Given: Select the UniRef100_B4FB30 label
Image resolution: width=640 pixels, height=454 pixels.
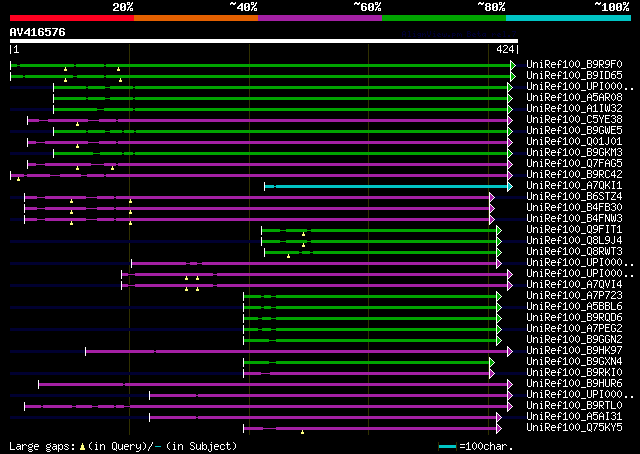Looking at the screenshot, I should pyautogui.click(x=574, y=208).
